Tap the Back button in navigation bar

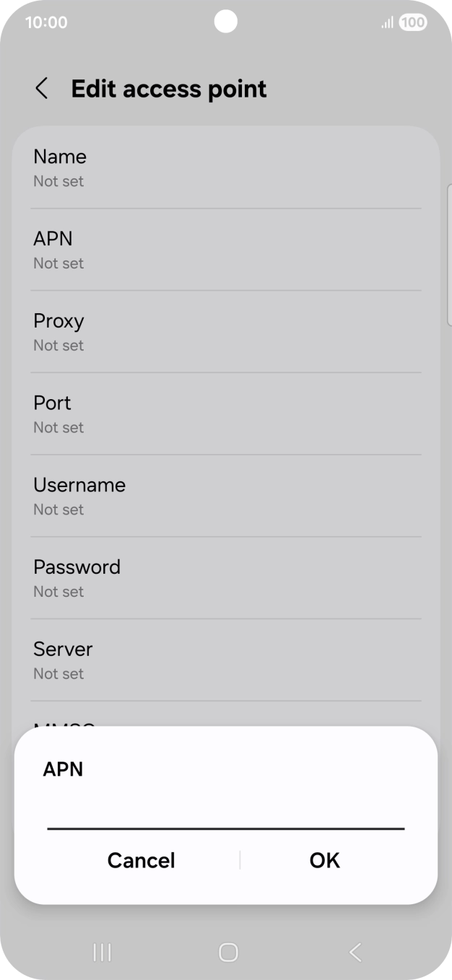point(353,952)
